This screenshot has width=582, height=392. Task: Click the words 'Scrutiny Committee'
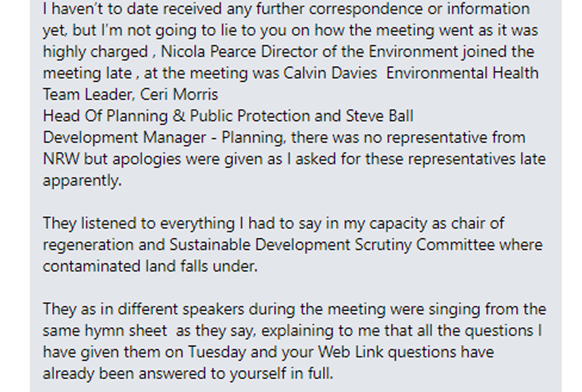coord(425,245)
